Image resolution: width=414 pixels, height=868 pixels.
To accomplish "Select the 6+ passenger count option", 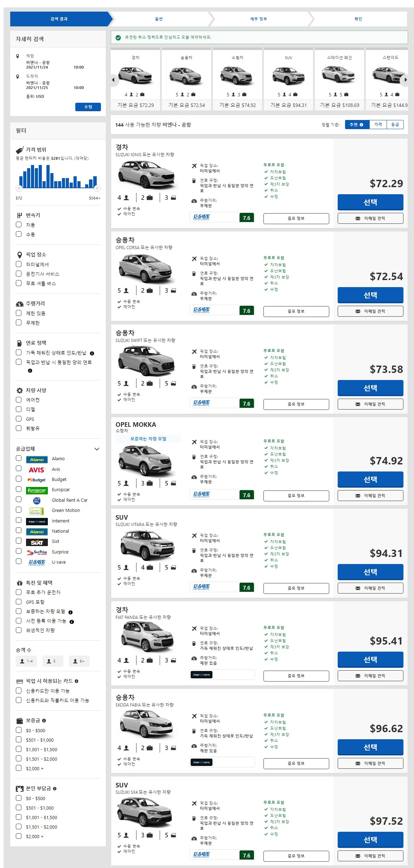I will coord(79,661).
